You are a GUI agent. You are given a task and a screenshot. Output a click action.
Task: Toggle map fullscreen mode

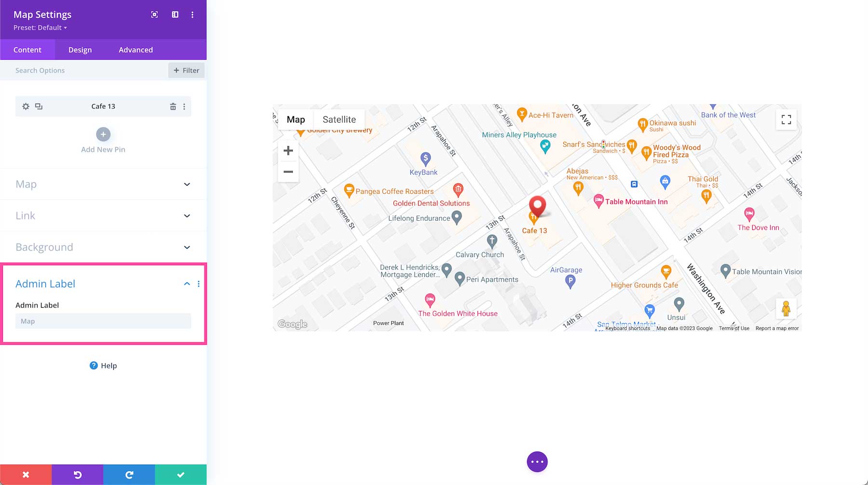[786, 119]
